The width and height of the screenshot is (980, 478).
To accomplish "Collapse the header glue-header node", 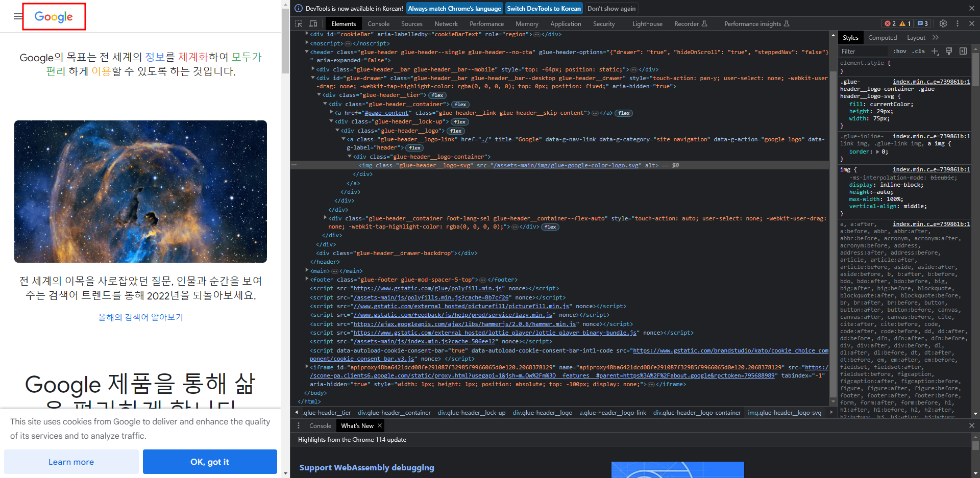I will point(307,52).
